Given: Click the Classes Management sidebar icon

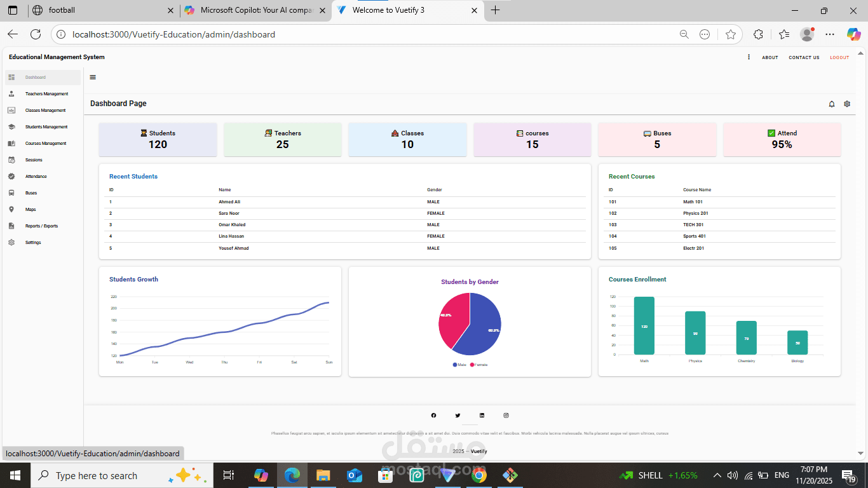Looking at the screenshot, I should [x=11, y=111].
